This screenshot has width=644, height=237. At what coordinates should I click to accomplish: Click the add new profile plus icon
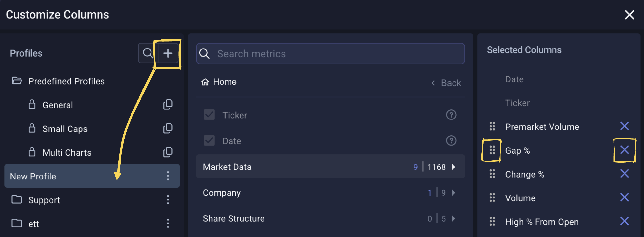(x=168, y=53)
